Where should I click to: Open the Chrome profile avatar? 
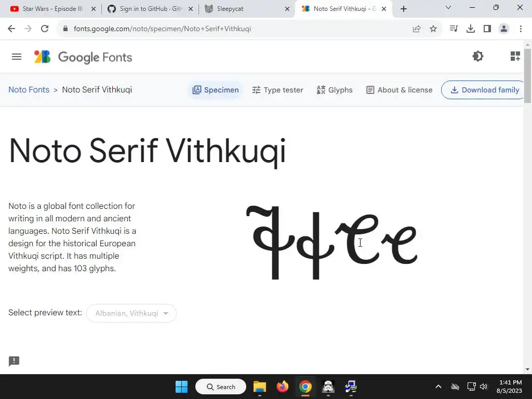pyautogui.click(x=504, y=29)
